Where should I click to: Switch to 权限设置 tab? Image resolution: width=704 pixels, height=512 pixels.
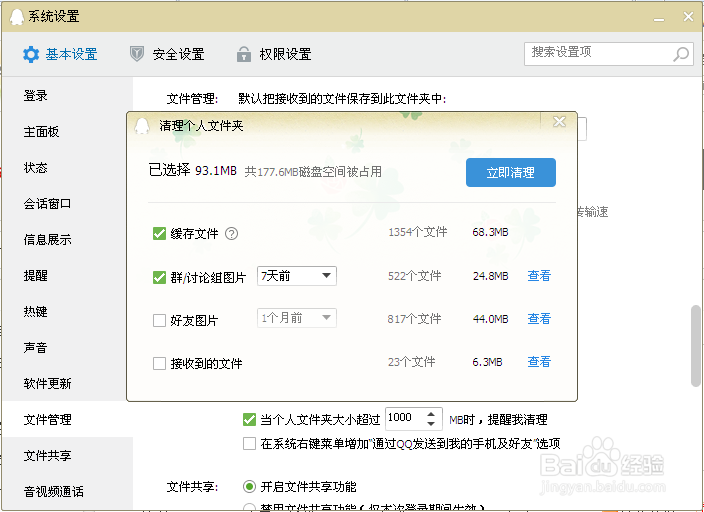pyautogui.click(x=274, y=54)
